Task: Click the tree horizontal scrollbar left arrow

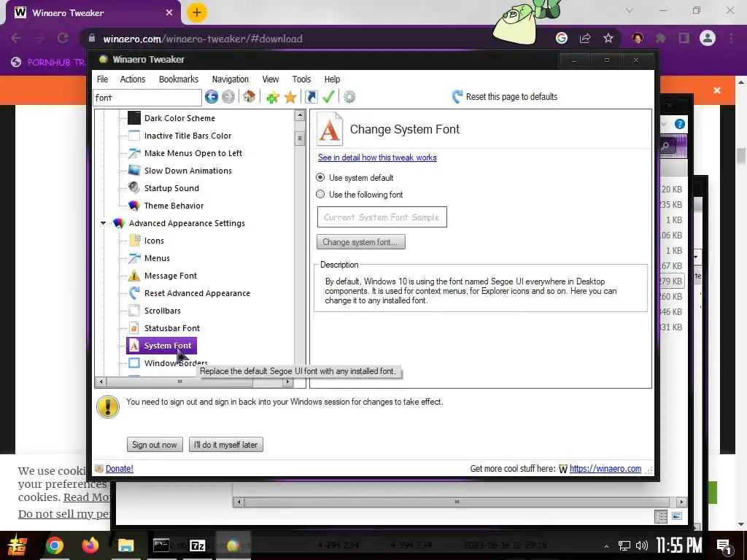Action: 101,381
